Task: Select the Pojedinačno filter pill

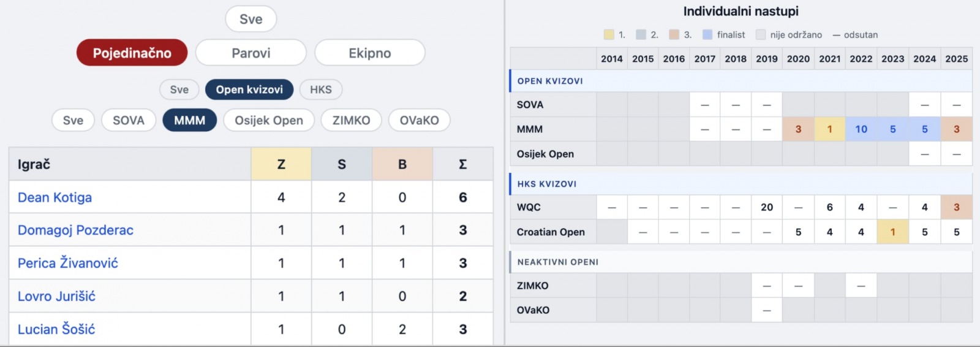Action: (132, 53)
